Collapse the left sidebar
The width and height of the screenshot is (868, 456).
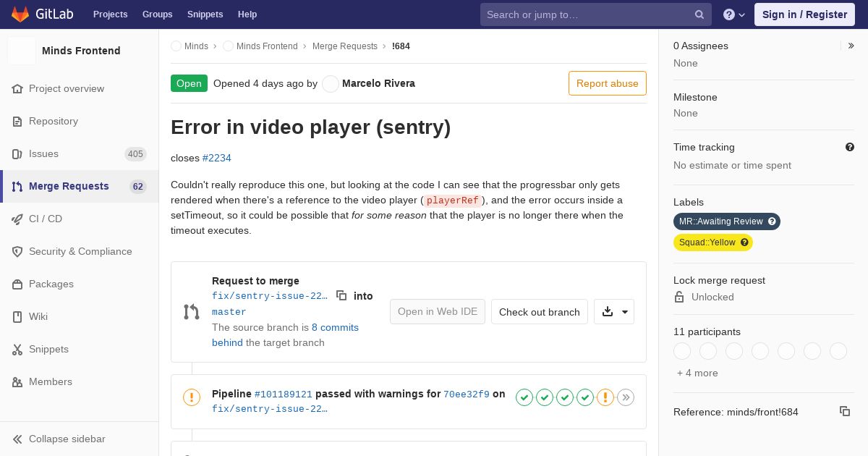tap(80, 439)
